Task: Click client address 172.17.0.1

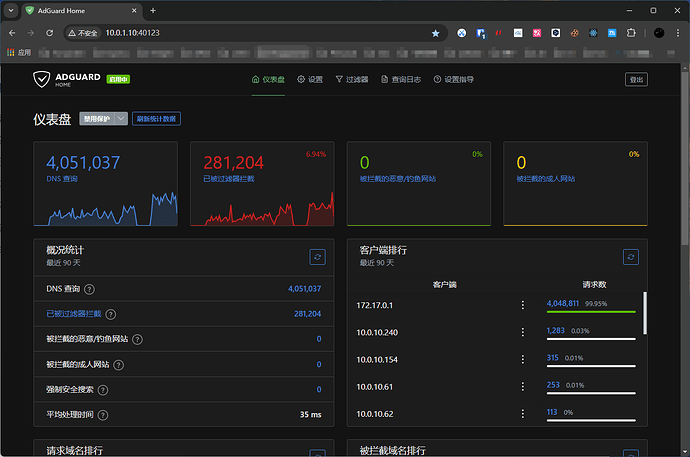Action: 374,305
